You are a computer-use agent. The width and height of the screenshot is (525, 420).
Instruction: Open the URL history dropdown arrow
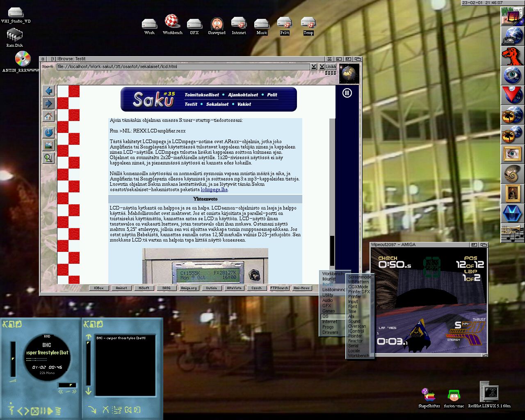coord(314,66)
